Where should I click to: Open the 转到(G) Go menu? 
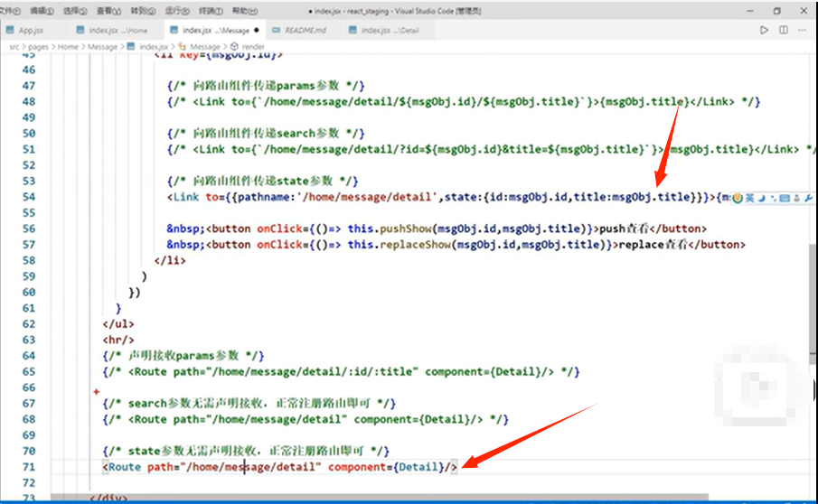(x=143, y=11)
